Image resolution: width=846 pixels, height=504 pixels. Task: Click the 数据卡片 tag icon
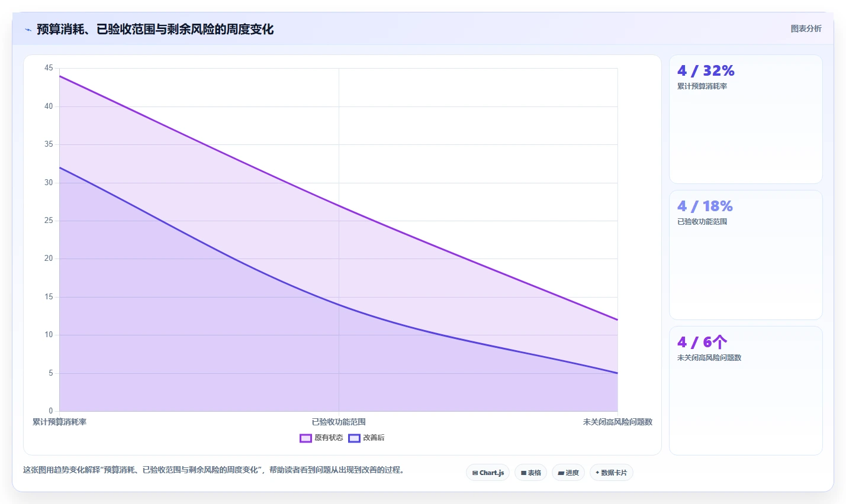[x=597, y=473]
